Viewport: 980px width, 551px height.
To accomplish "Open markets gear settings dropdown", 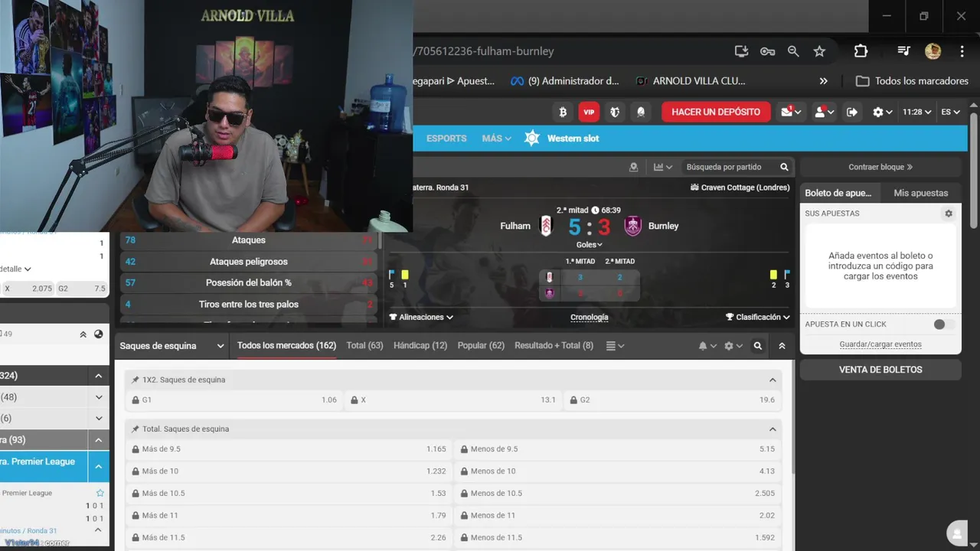I will [733, 346].
